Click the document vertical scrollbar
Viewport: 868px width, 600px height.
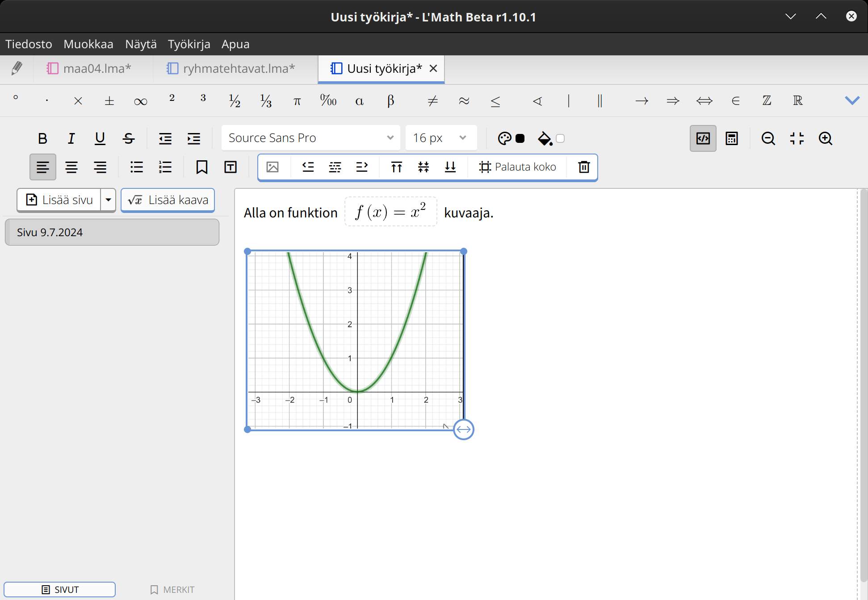click(x=864, y=385)
